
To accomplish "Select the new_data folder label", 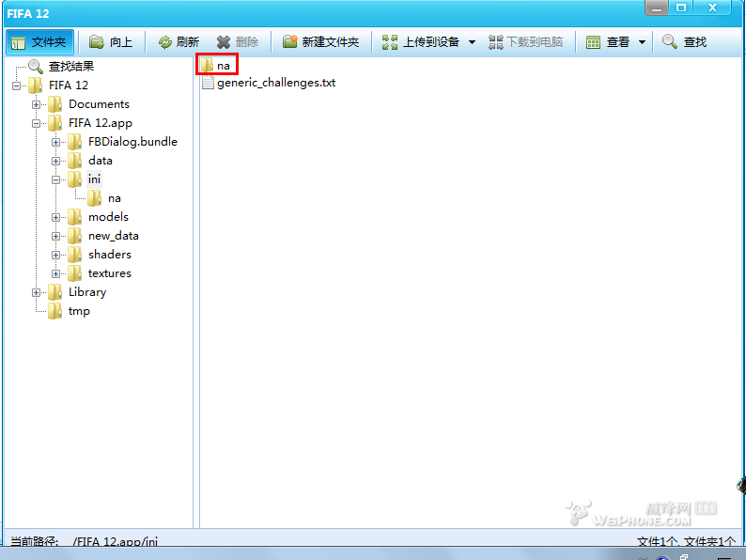I will click(x=114, y=236).
